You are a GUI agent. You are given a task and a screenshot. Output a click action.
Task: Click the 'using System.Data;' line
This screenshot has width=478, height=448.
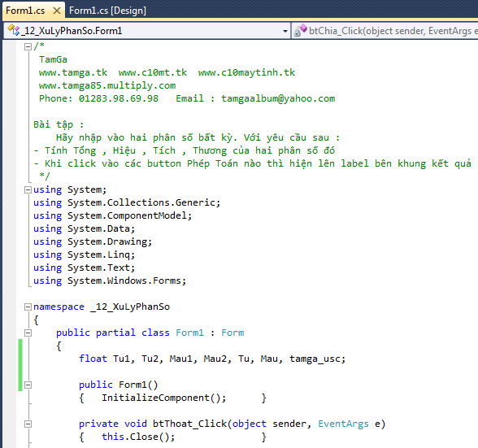[85, 228]
